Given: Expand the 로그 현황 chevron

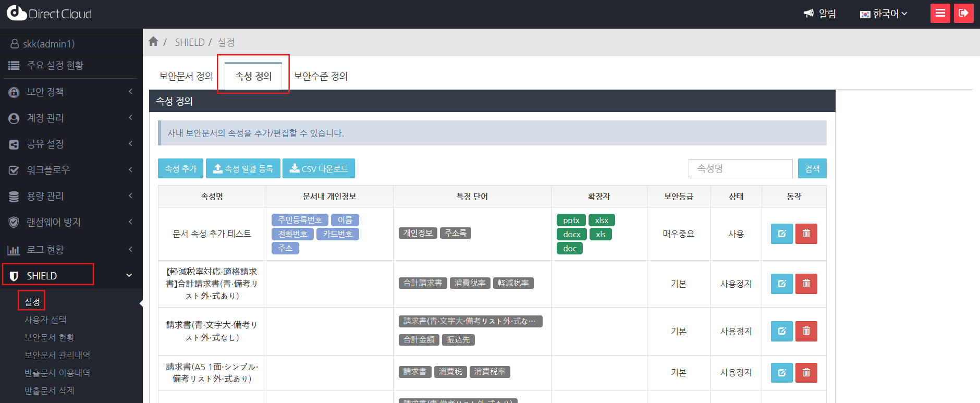Looking at the screenshot, I should click(x=130, y=250).
